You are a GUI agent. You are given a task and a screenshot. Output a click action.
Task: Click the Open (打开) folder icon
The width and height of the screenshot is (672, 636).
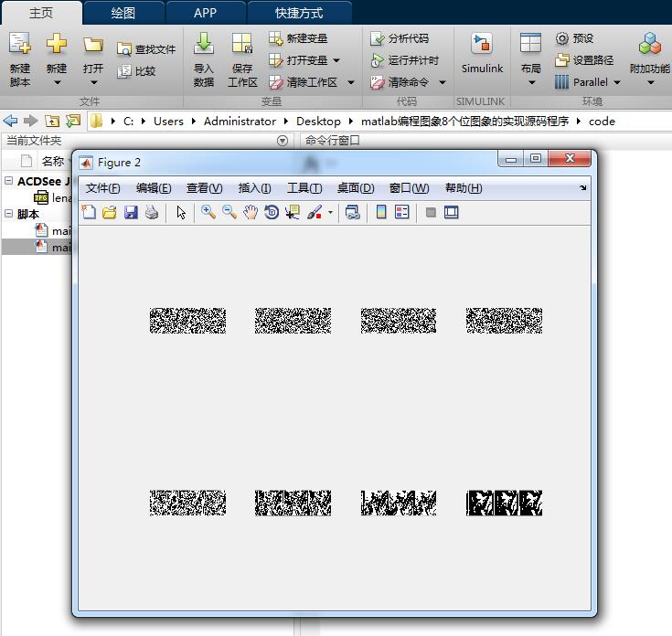[x=93, y=45]
